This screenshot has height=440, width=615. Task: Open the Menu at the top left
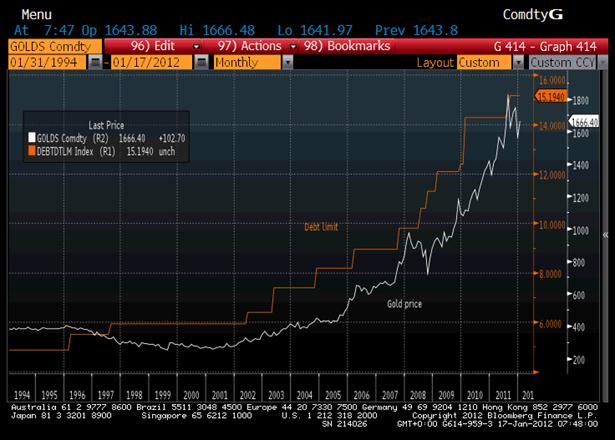tap(36, 15)
